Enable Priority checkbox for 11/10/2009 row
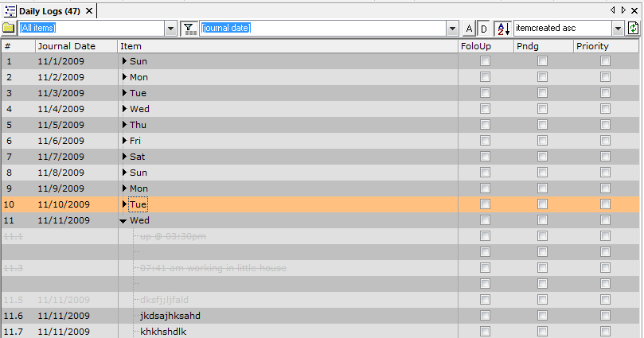This screenshot has width=644, height=338. [606, 204]
